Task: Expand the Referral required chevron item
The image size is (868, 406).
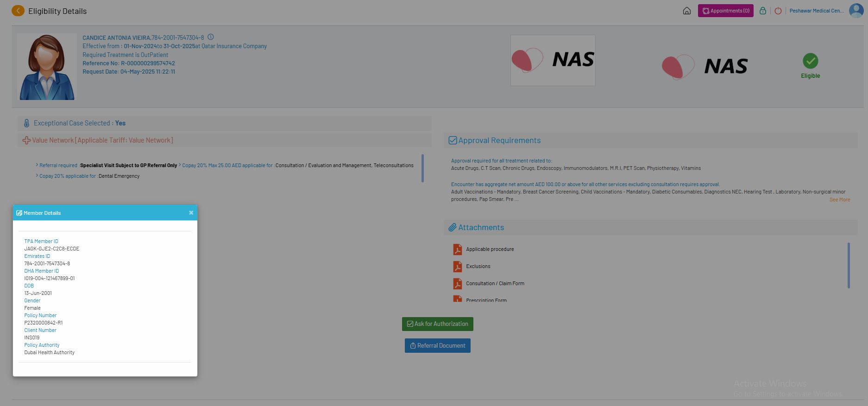Action: [37, 165]
